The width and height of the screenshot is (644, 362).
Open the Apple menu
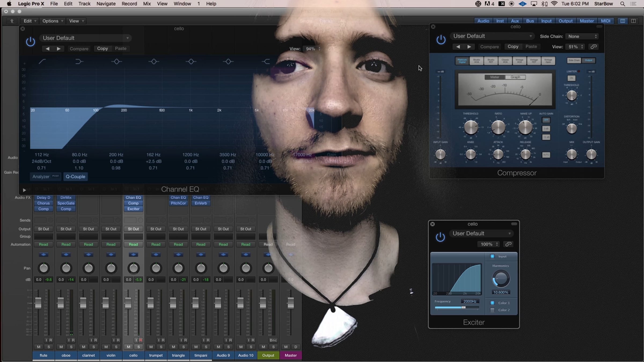pos(9,4)
